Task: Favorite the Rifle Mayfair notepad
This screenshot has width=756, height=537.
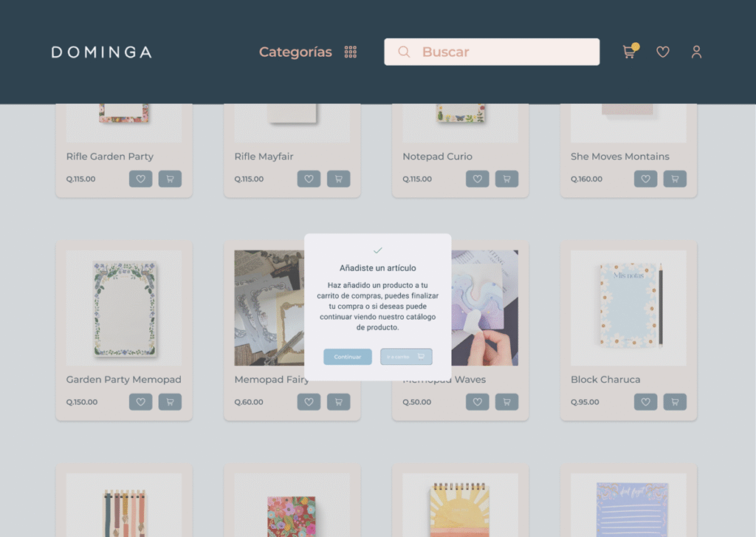Action: pos(309,179)
